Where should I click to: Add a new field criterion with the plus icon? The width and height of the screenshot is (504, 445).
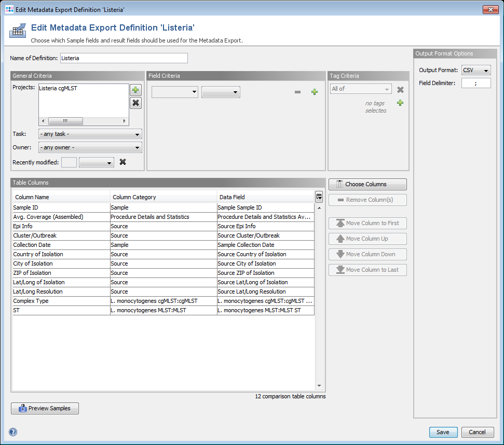click(x=314, y=92)
